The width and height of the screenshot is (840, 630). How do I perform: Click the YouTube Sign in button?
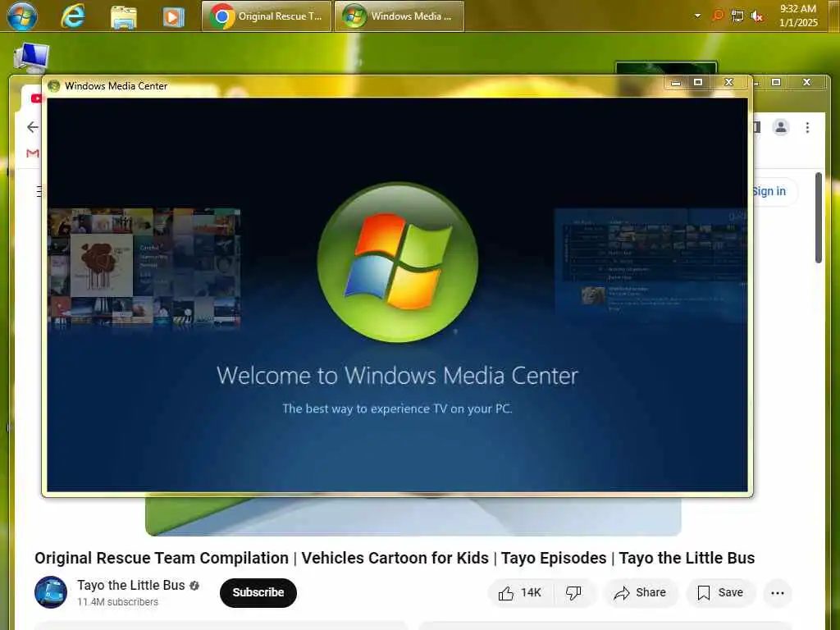[769, 191]
